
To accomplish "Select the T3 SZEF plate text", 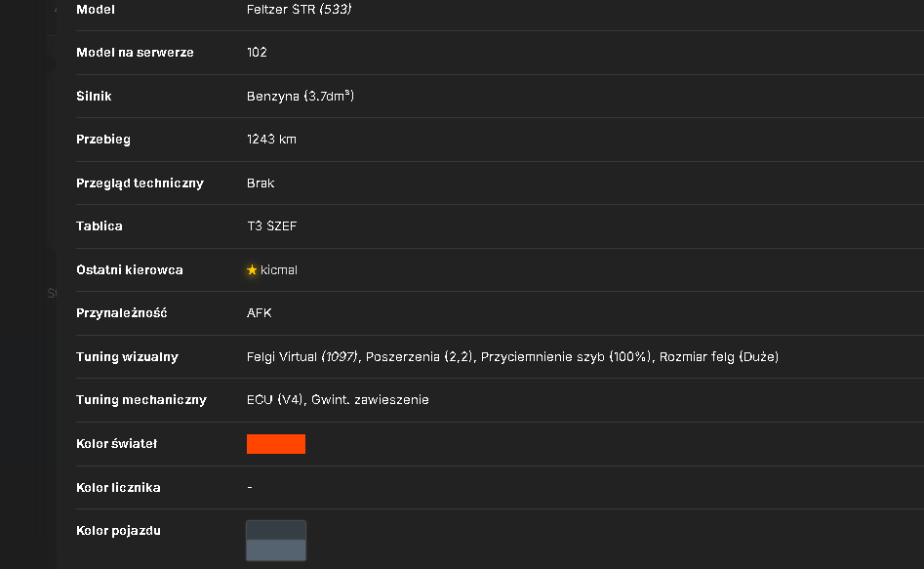I will click(x=271, y=226).
